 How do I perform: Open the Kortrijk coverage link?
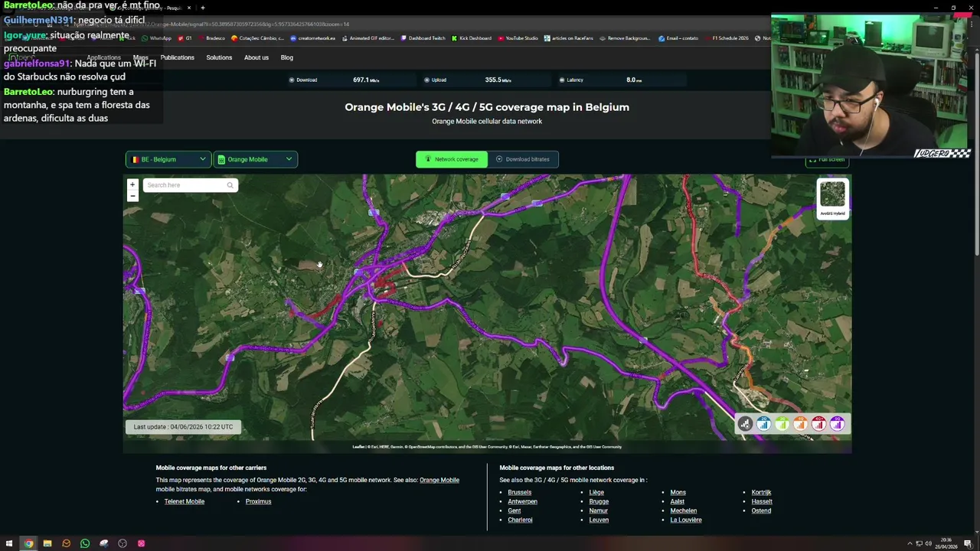(761, 492)
